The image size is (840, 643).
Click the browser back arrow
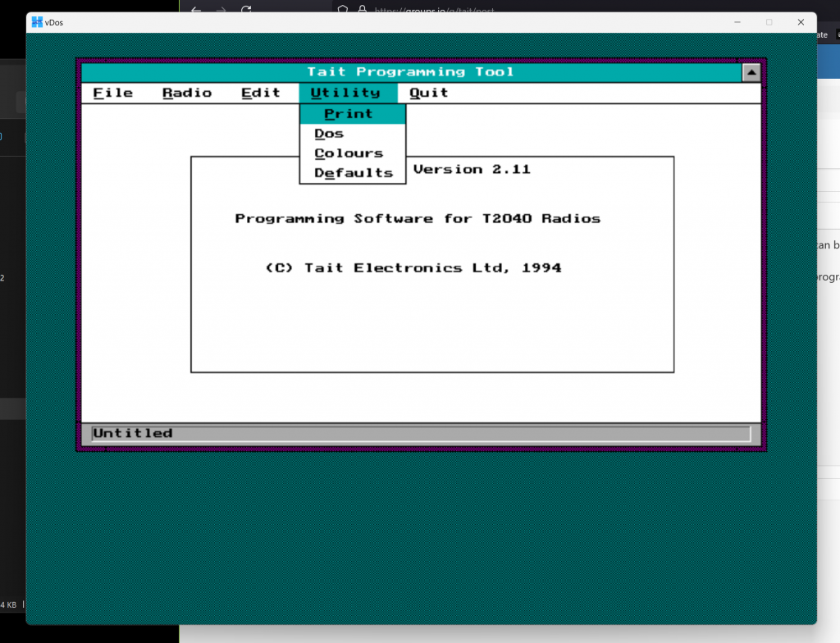(195, 11)
